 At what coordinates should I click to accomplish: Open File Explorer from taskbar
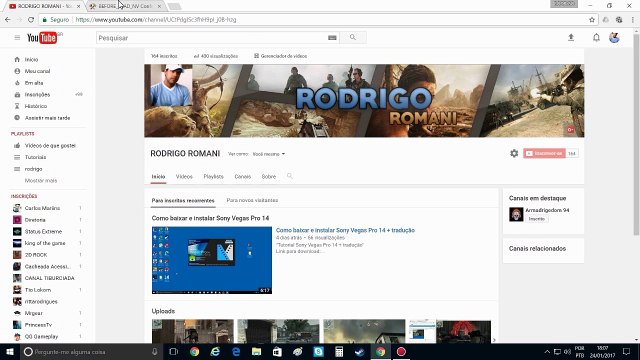tap(256, 351)
